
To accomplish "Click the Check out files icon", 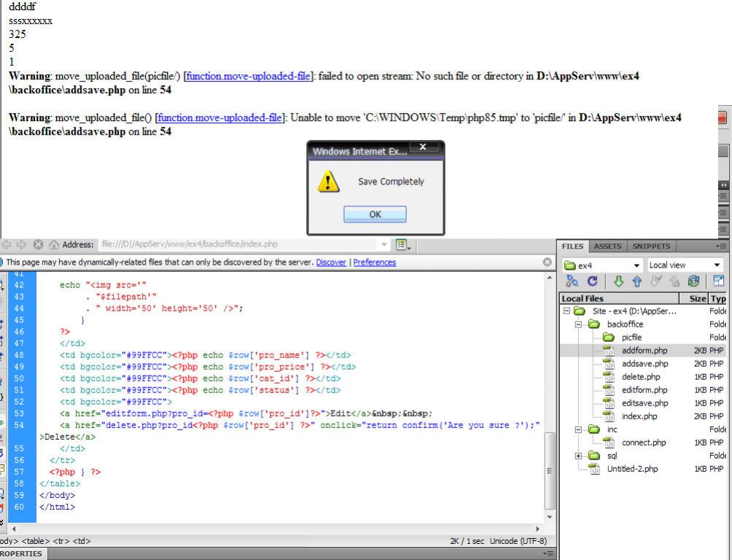I will coord(656,281).
